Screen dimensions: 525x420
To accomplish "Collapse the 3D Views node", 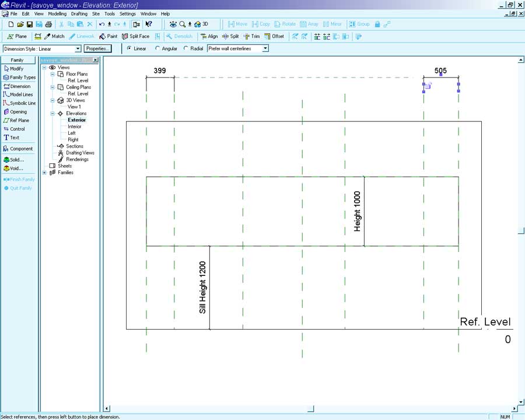I will 52,100.
